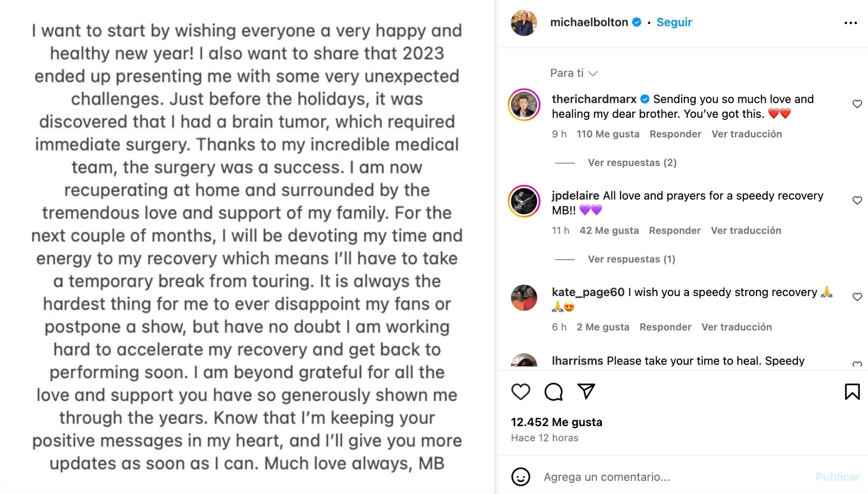Save the post with the bookmark icon
Screen dimensions: 868x494
852,392
